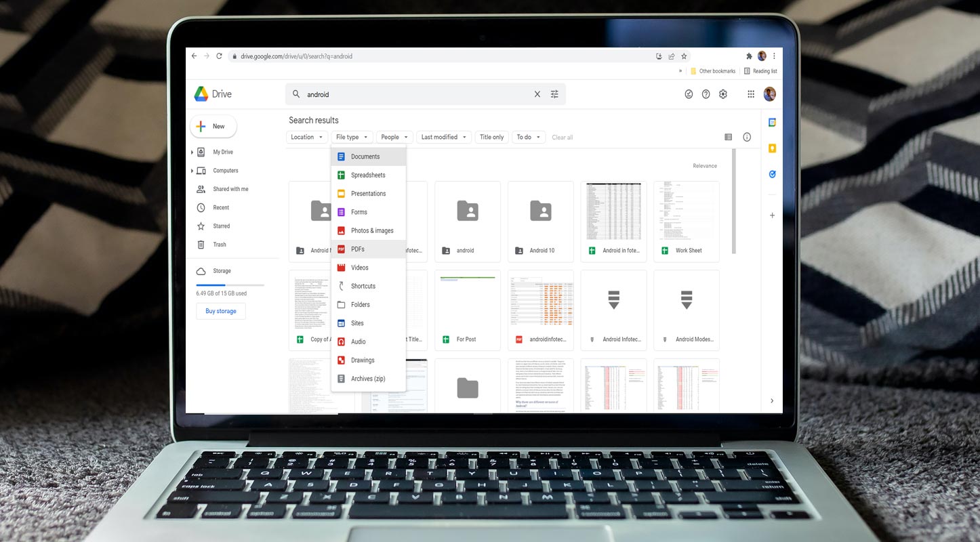Toggle the Title only filter chip
980x542 pixels.
pyautogui.click(x=491, y=137)
